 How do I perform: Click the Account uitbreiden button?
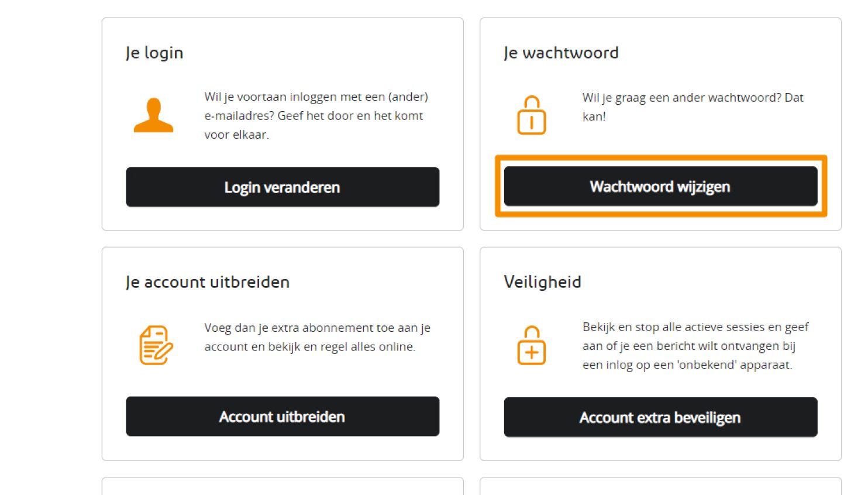283,417
